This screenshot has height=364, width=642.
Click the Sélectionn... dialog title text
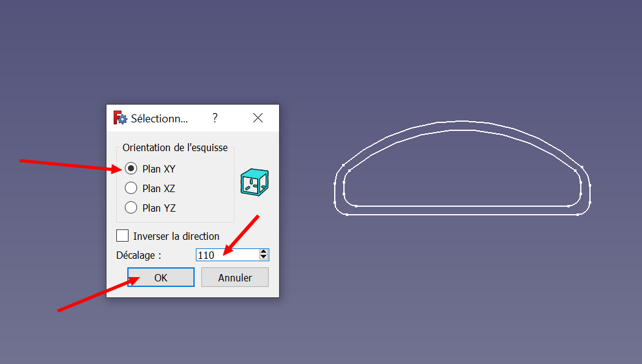[x=159, y=118]
